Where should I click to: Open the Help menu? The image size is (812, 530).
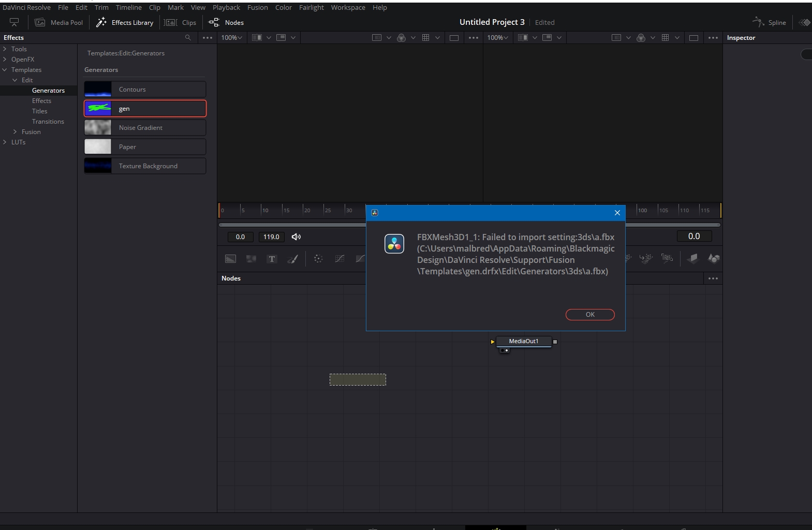click(380, 7)
